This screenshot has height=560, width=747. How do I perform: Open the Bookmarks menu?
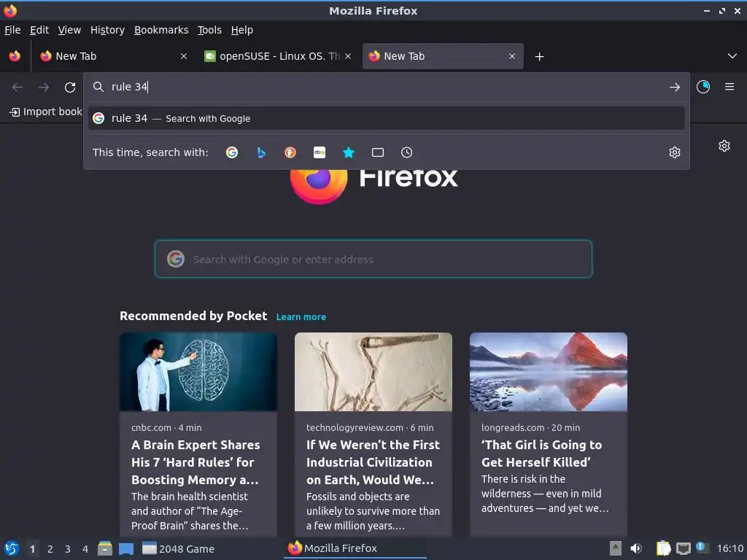[161, 30]
